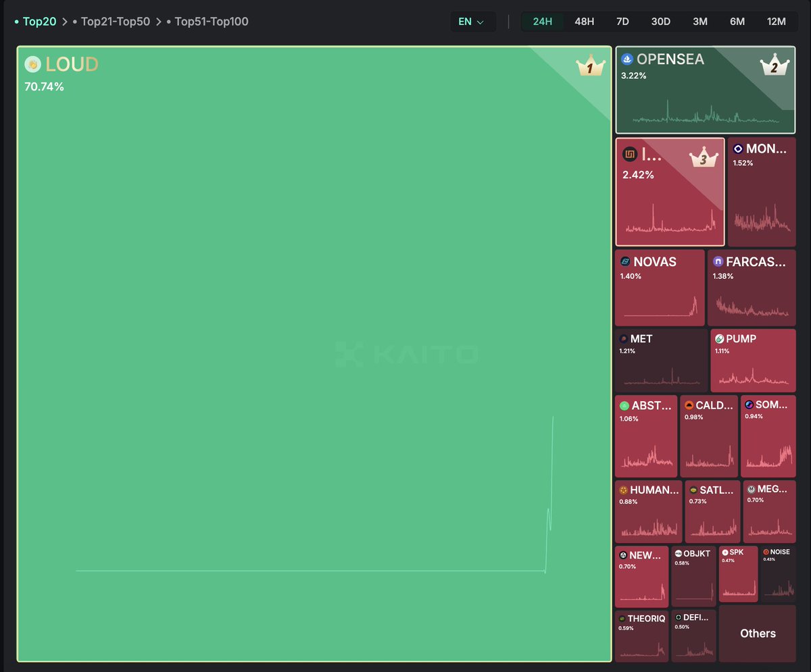
Task: Click the DEFI... logo icon
Action: click(678, 617)
